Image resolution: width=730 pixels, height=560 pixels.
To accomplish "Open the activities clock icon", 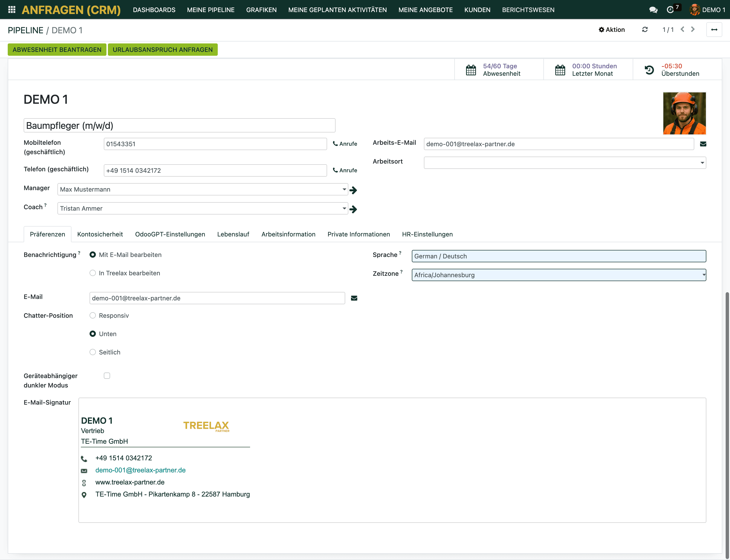I will pyautogui.click(x=670, y=10).
